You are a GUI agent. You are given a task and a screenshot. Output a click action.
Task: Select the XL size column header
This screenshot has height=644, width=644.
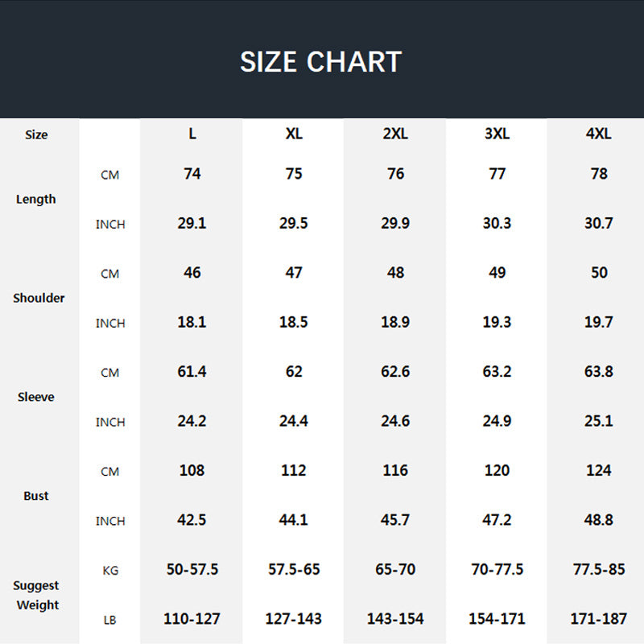pyautogui.click(x=294, y=134)
